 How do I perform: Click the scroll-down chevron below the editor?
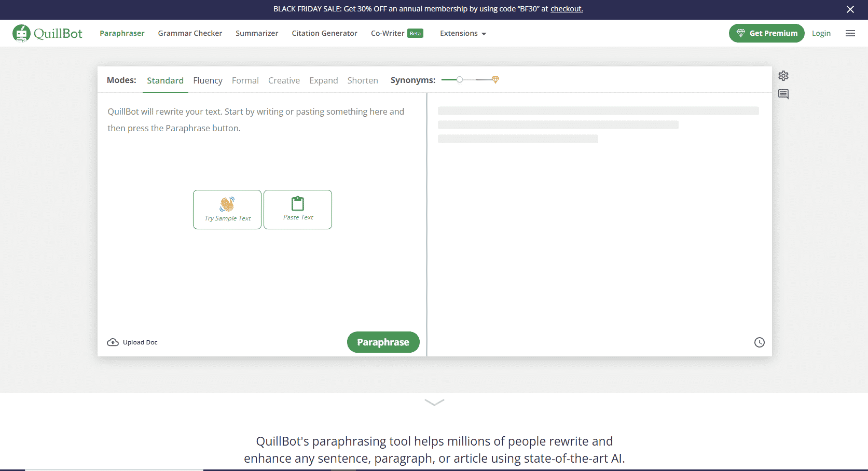click(434, 402)
